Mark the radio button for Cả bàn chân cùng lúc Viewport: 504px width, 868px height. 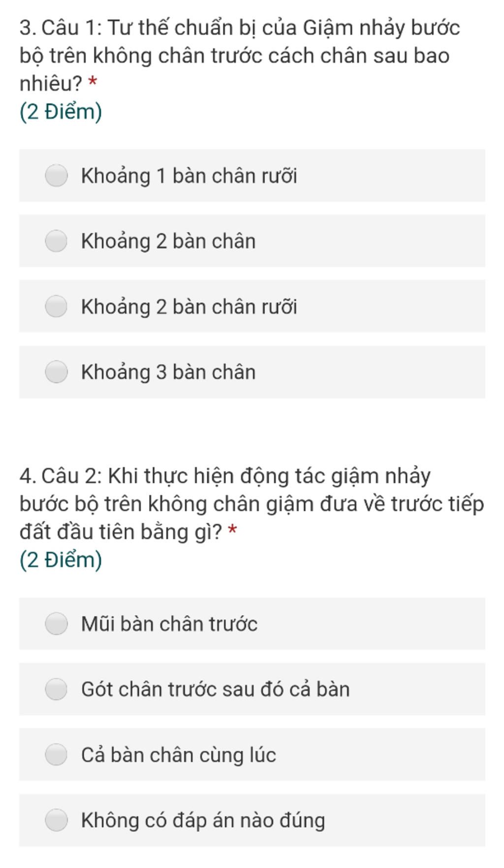pyautogui.click(x=56, y=754)
